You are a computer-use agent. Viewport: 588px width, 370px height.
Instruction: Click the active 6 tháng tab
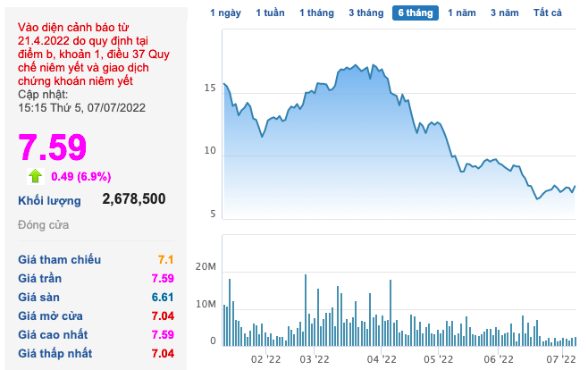416,13
